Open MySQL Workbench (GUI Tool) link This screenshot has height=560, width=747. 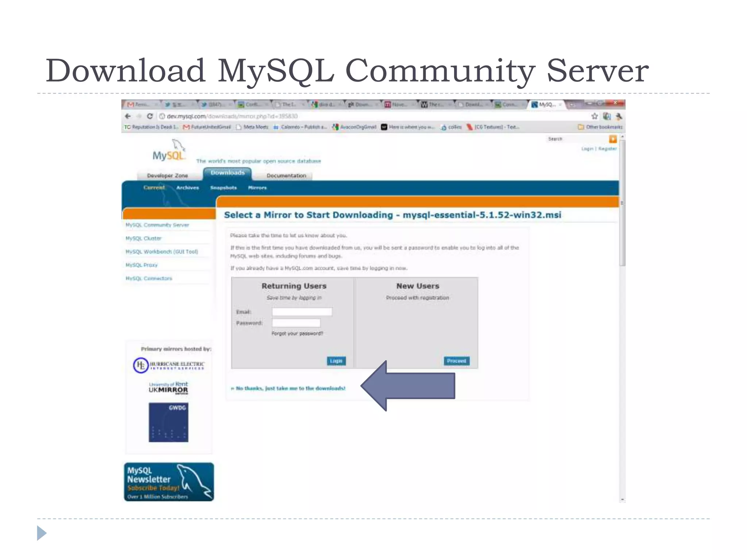coord(162,252)
